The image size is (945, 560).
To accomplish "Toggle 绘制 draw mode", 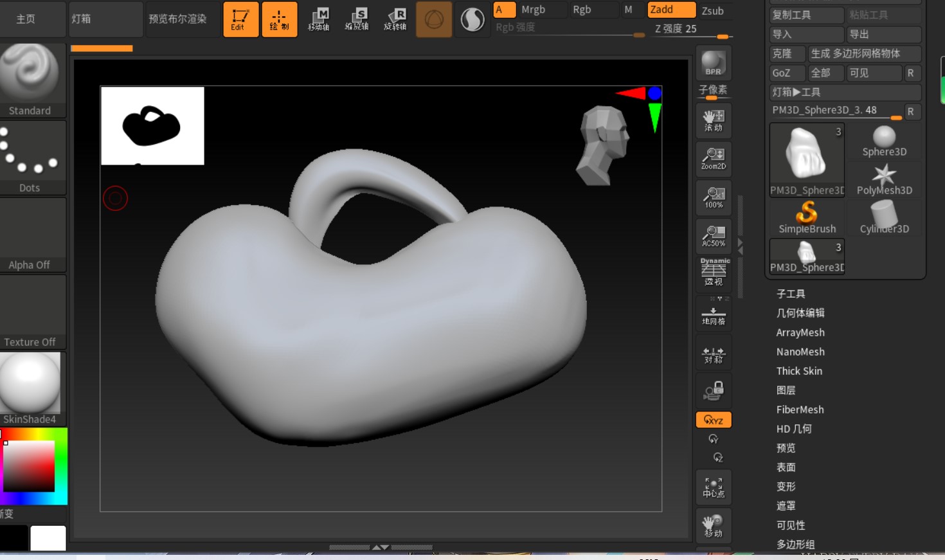I will click(280, 19).
